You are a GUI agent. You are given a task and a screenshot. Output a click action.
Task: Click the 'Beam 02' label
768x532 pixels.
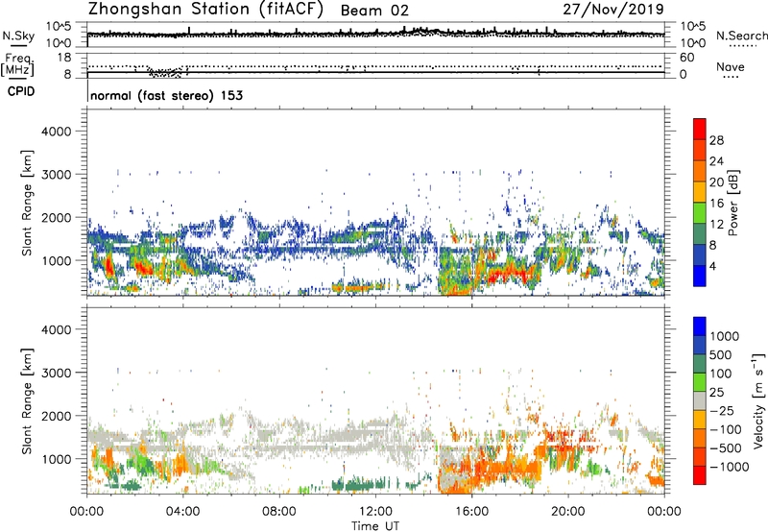(x=374, y=11)
